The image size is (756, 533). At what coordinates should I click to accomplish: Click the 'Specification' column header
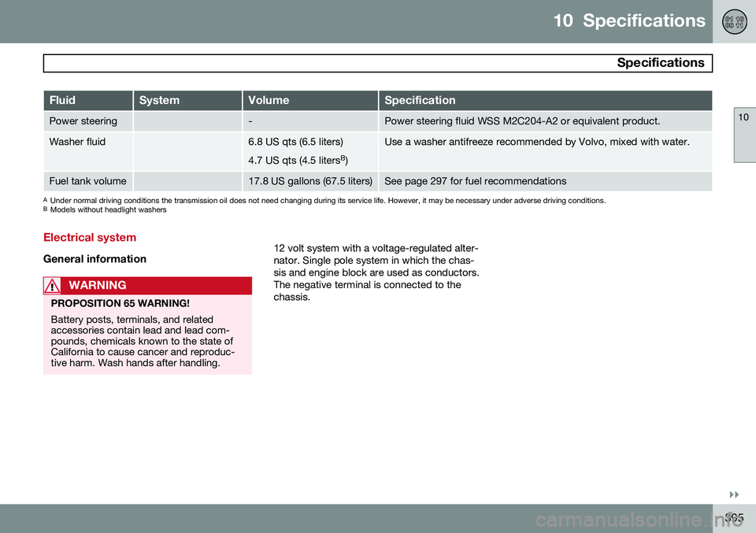[x=545, y=100]
